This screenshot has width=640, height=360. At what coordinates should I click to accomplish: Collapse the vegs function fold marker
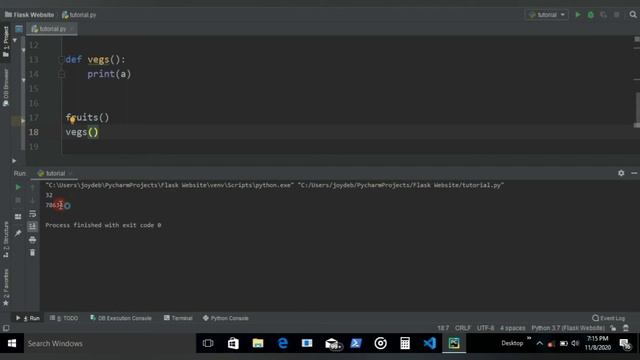click(x=61, y=60)
